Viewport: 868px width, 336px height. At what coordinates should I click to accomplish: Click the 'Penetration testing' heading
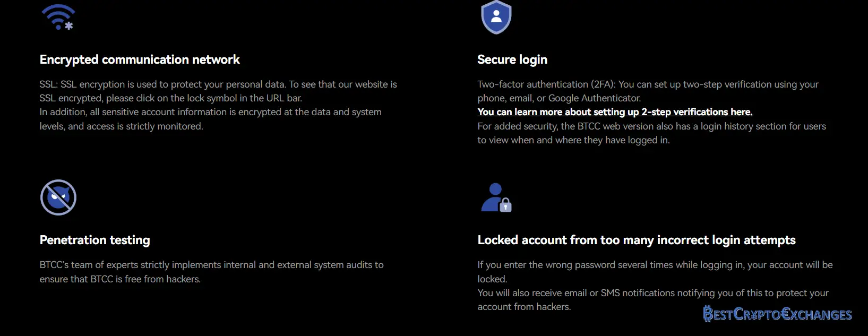[95, 240]
